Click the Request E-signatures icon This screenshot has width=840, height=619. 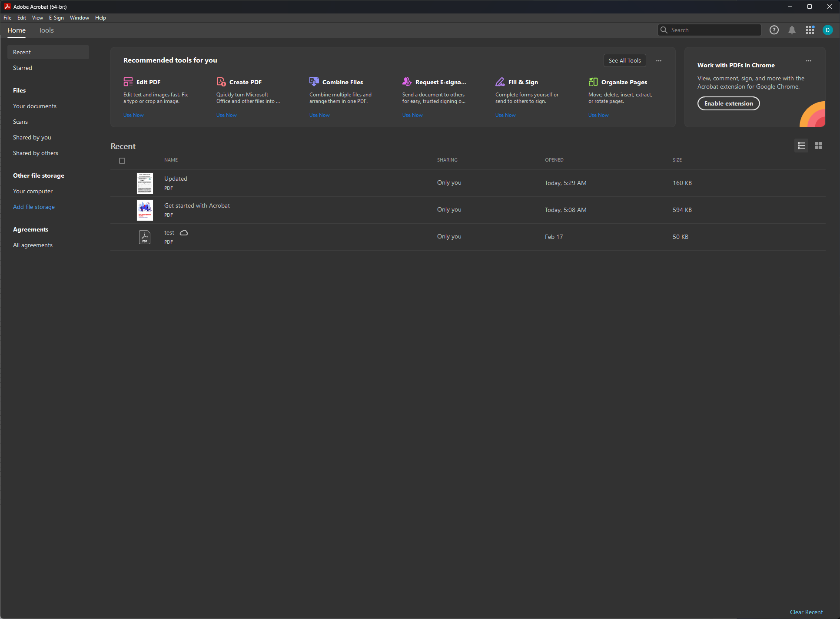[407, 82]
